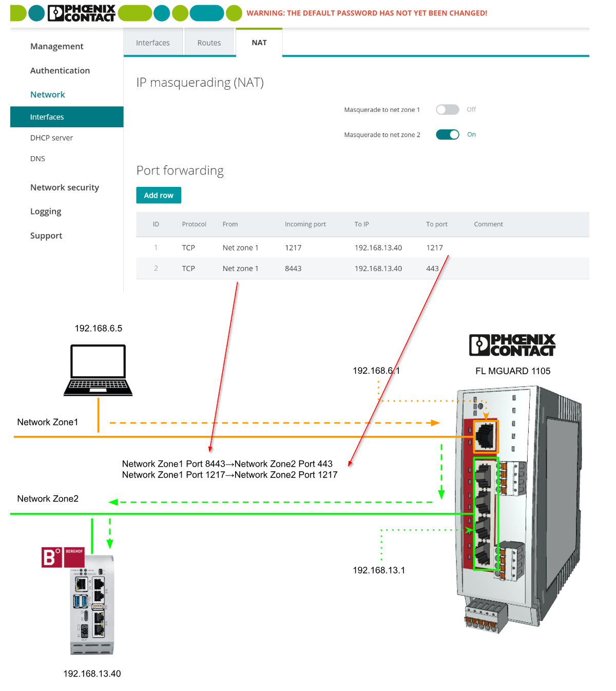Viewport: 616px width, 691px height.
Task: Click the laptop icon in diagram
Action: (98, 370)
